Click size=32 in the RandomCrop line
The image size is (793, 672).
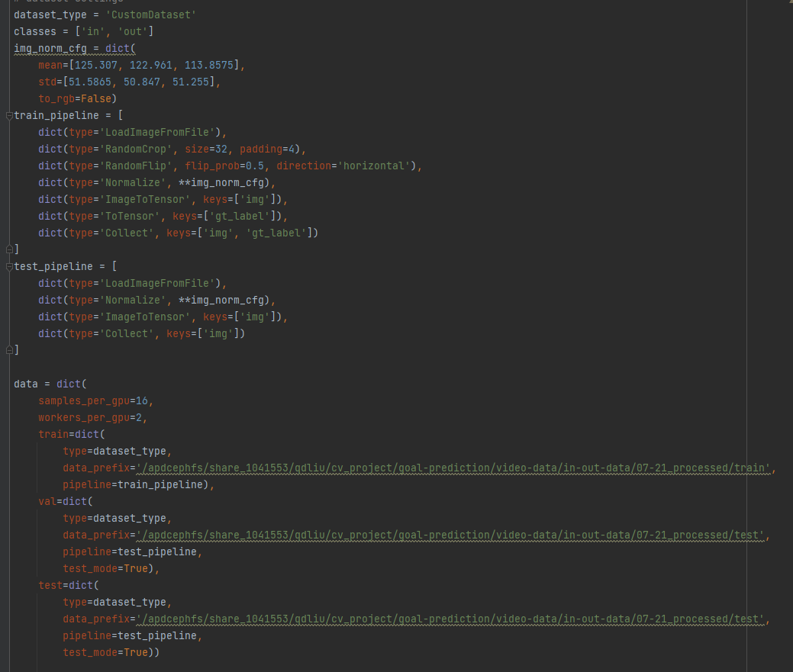pos(206,149)
